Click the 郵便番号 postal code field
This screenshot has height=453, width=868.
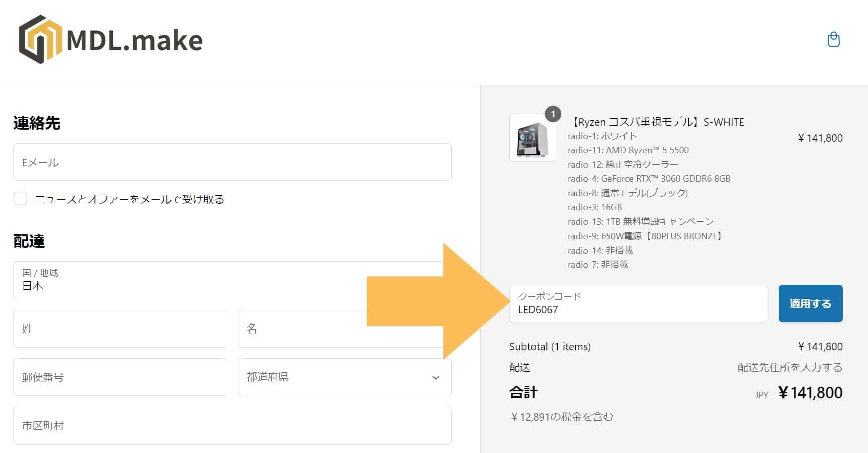click(x=120, y=377)
